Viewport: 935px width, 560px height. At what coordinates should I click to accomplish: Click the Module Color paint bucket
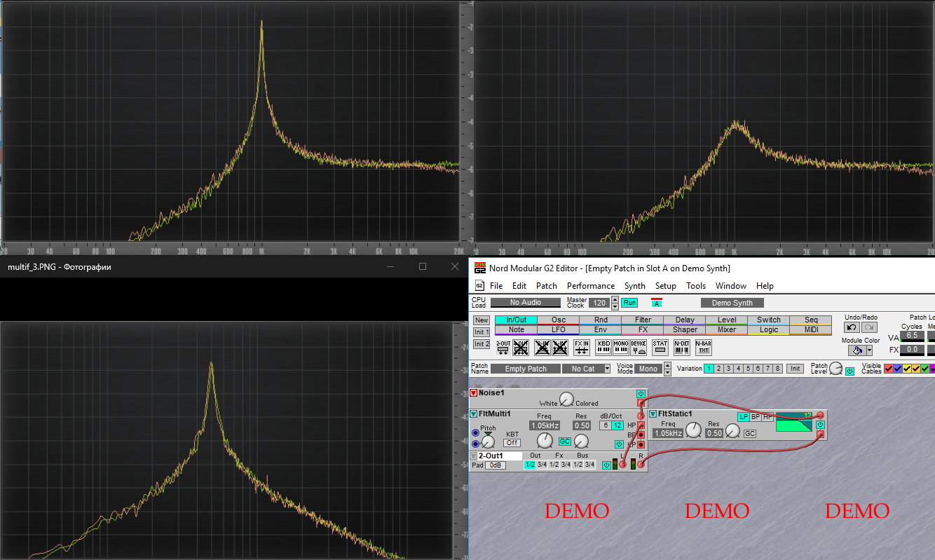[x=856, y=350]
